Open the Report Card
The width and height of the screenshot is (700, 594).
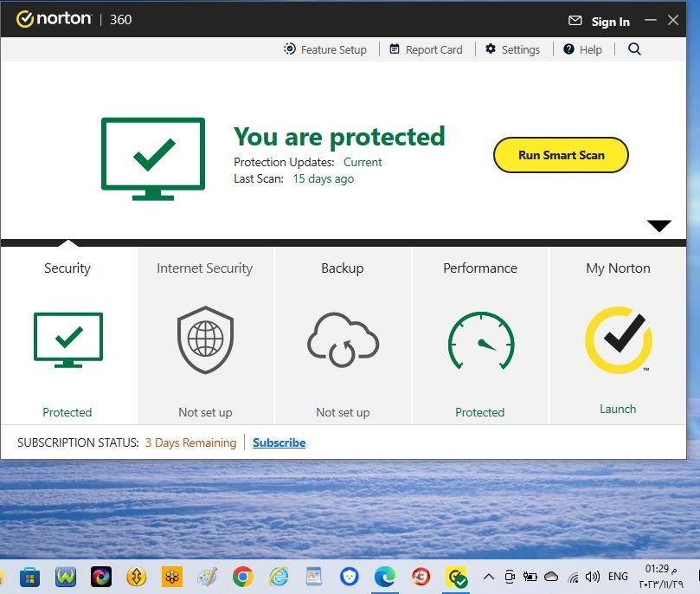(x=426, y=49)
